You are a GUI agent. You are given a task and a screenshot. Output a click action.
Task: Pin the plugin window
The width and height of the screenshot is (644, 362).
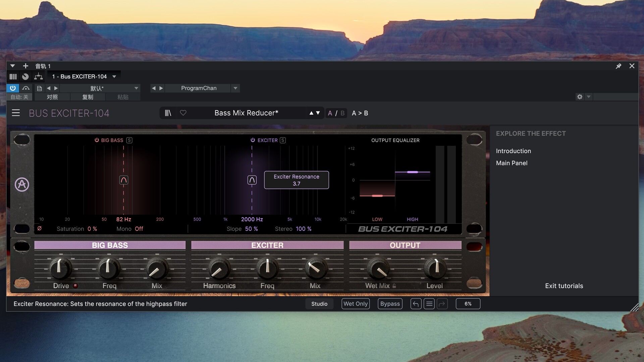619,66
